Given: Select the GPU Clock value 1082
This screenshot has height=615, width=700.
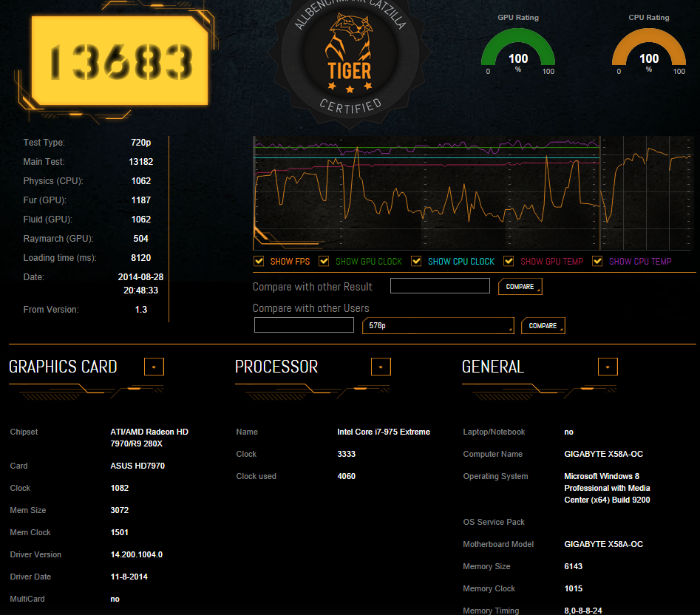Looking at the screenshot, I should click(119, 488).
